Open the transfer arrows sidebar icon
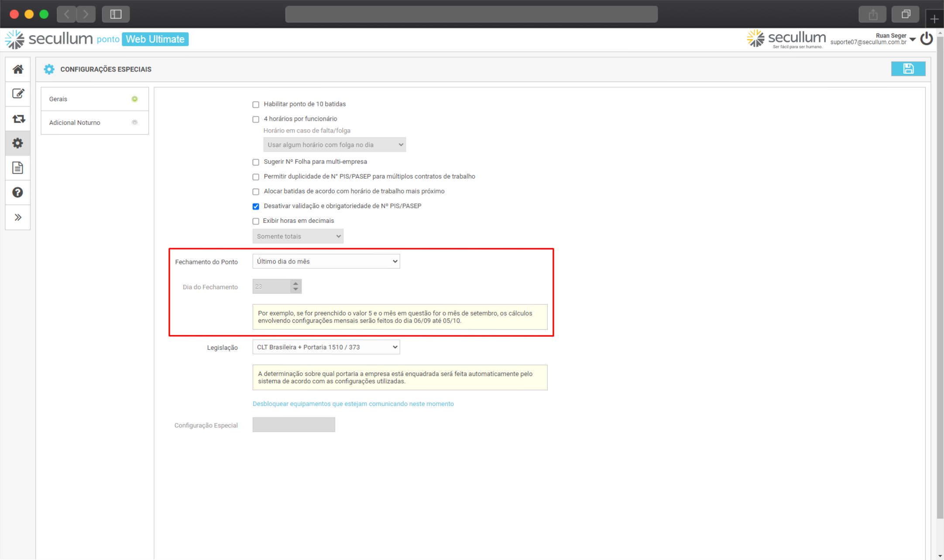The height and width of the screenshot is (560, 944). [18, 119]
